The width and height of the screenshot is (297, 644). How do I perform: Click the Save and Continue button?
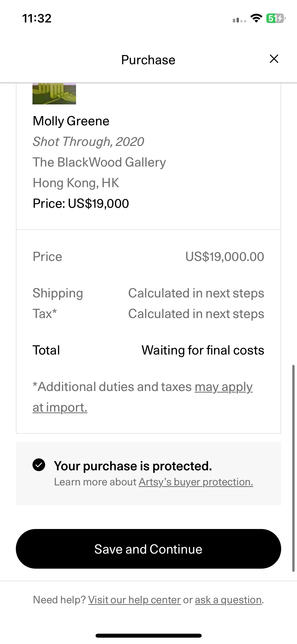point(148,549)
